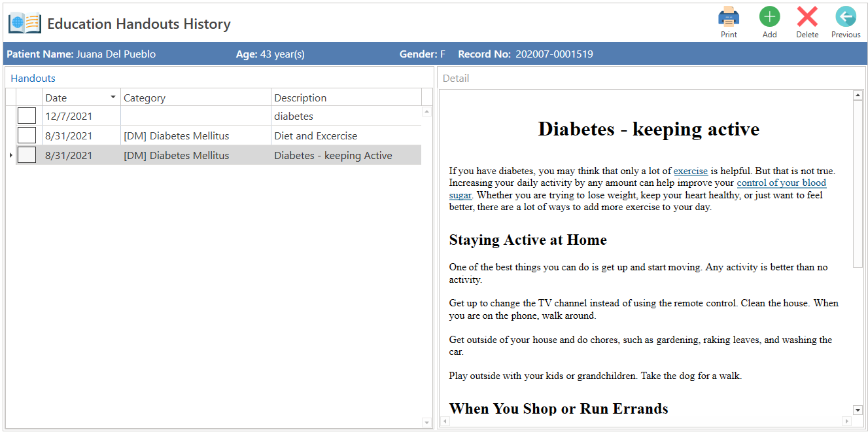
Task: Click the record number 202007-0001519
Action: 554,54
